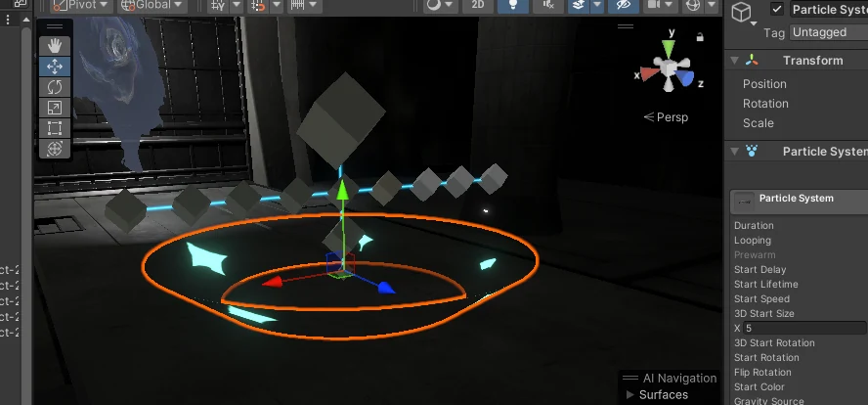
Task: Click the red X axis cone on orientation gizmo
Action: click(649, 73)
